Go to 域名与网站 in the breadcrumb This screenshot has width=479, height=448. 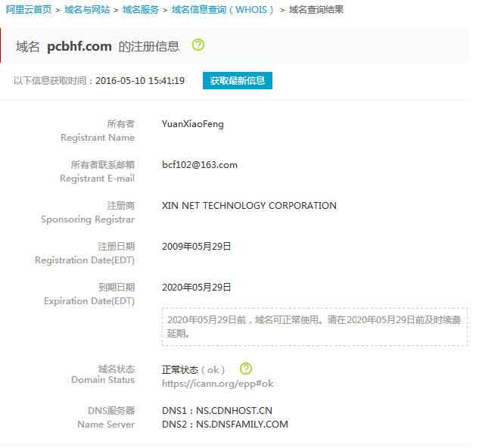click(86, 10)
